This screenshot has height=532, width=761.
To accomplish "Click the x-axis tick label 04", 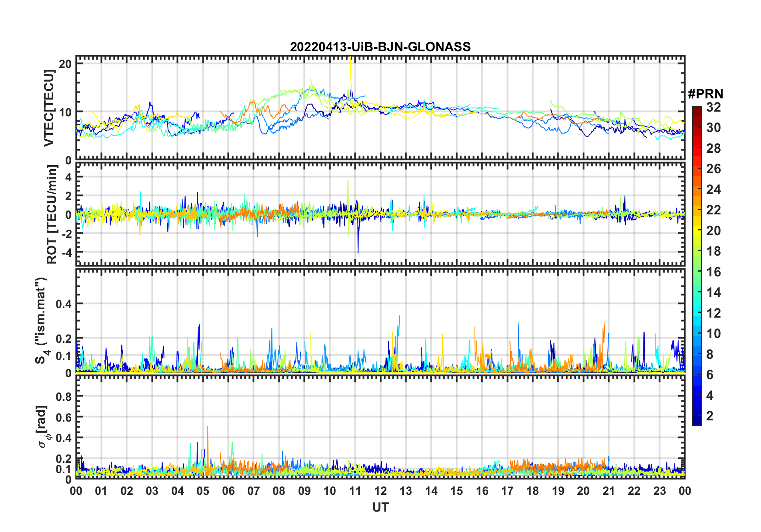I will pyautogui.click(x=178, y=491).
